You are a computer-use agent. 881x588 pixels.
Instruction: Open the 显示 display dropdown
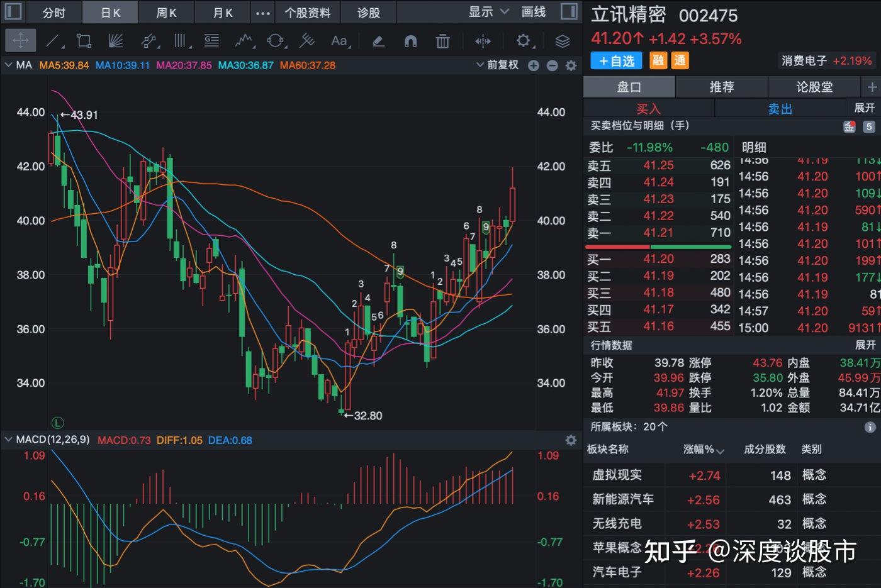[488, 12]
